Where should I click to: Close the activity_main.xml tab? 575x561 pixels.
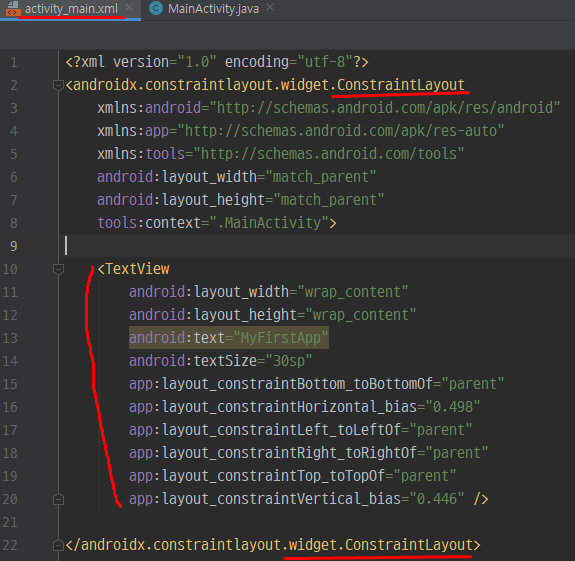(129, 7)
